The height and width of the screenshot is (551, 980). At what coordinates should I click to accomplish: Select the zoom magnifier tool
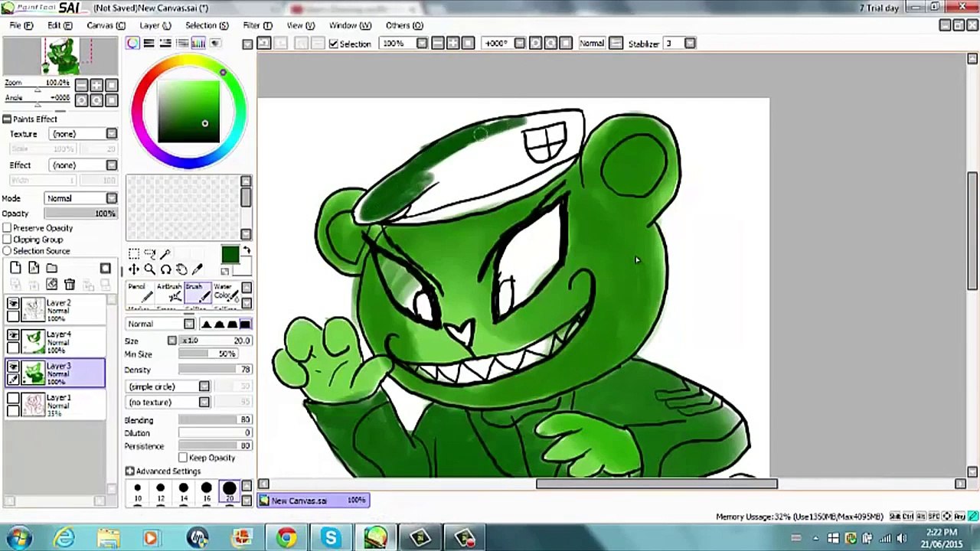tap(149, 269)
